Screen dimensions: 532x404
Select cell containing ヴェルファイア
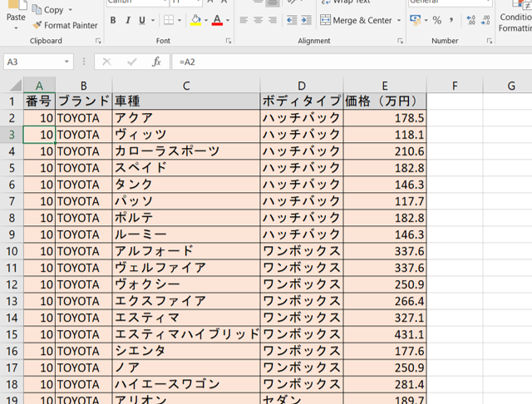coord(186,268)
